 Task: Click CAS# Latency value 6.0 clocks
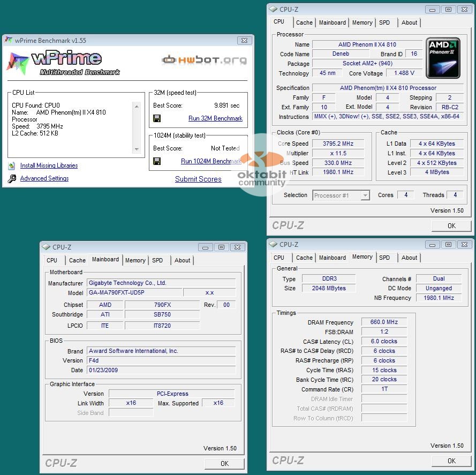pyautogui.click(x=384, y=341)
